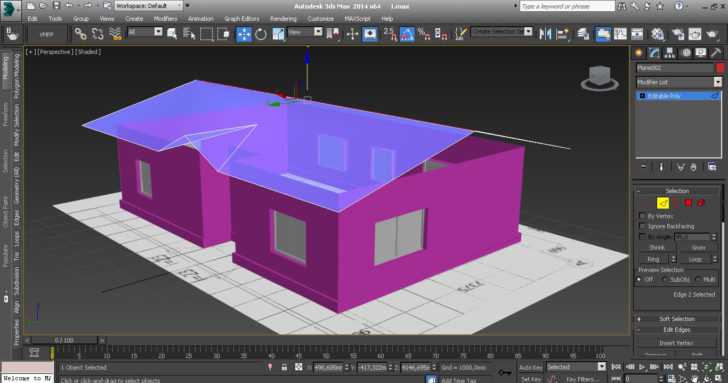Viewport: 728px width, 383px height.
Task: Select Edge sub-object level icon
Action: click(663, 203)
